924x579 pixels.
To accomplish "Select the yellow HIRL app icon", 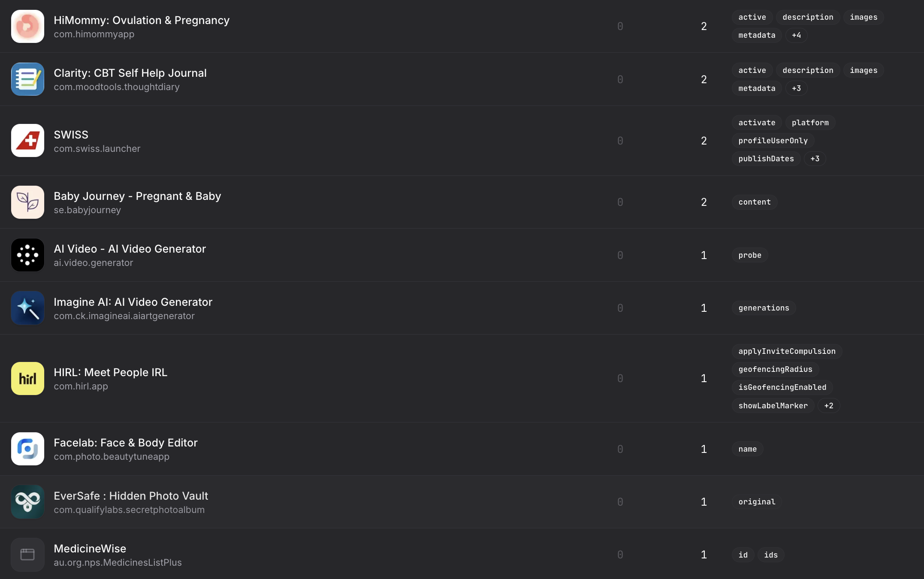I will coord(27,378).
